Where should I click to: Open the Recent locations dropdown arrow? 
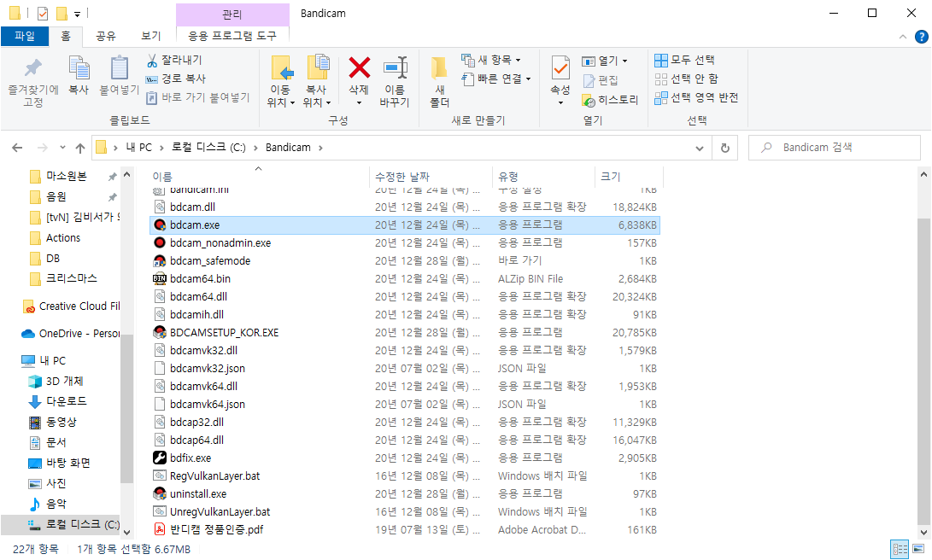[62, 148]
